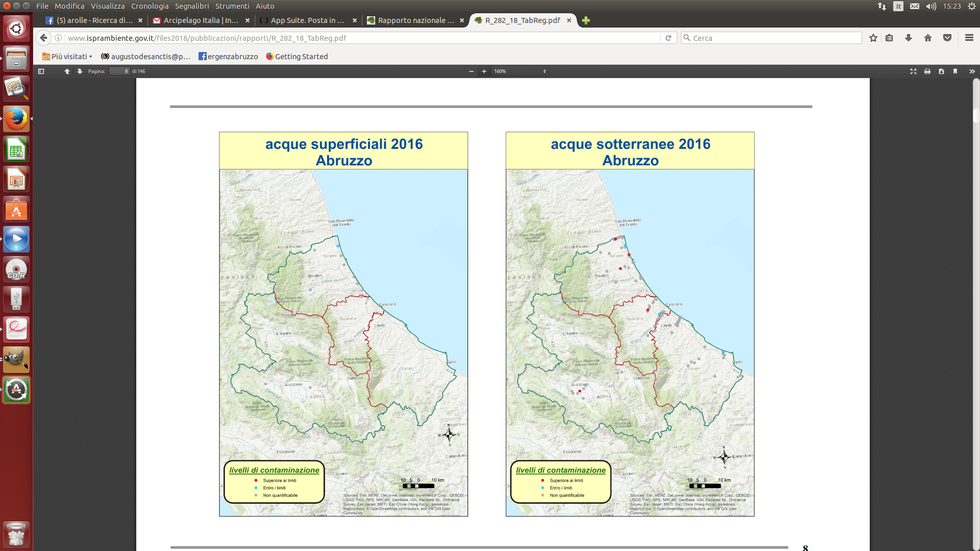Zoom in the PDF document
This screenshot has height=551, width=980.
tap(484, 71)
